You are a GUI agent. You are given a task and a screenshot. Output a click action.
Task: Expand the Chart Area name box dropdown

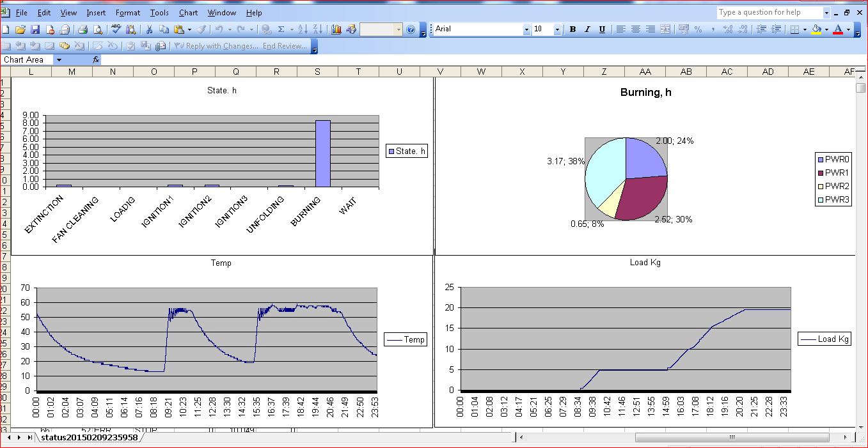(59, 59)
